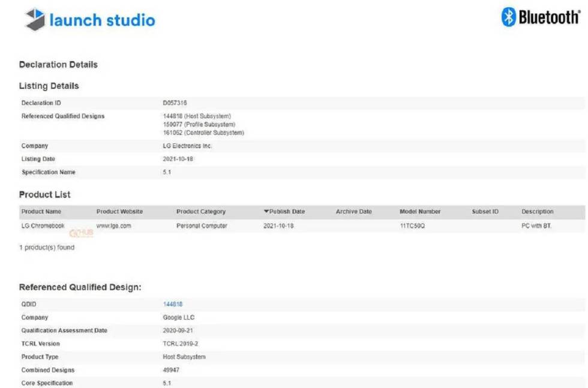The width and height of the screenshot is (588, 388).
Task: Click the Listing Details heading
Action: pos(49,86)
